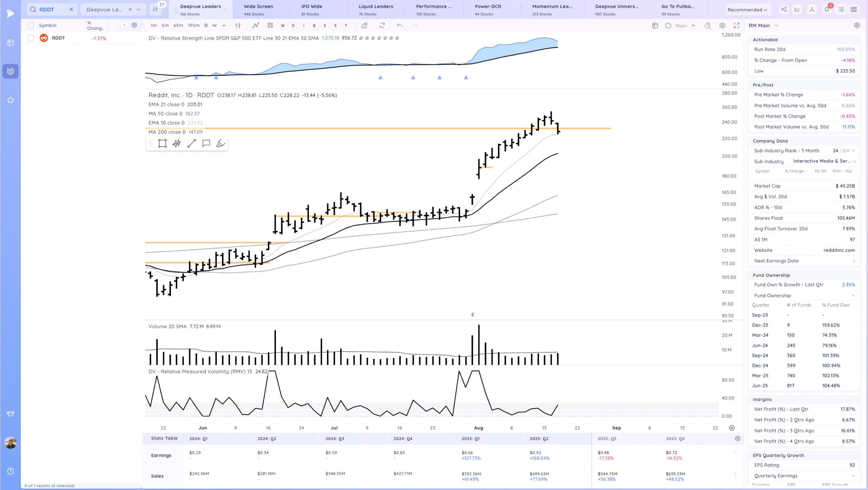Open the four-squares templates icon
This screenshot has width=868, height=490.
pyautogui.click(x=270, y=25)
